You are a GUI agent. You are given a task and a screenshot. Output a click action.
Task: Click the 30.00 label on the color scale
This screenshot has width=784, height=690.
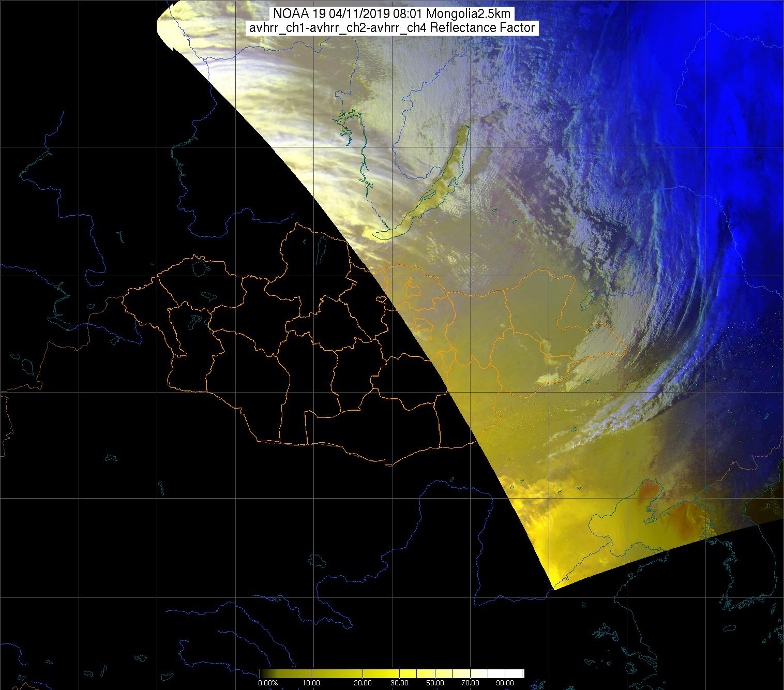[399, 683]
